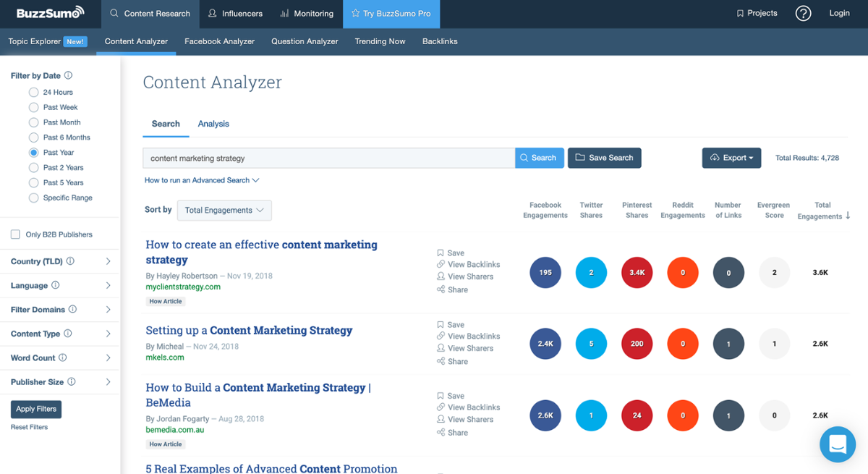Open the Monitoring top tab
Image resolution: width=868 pixels, height=474 pixels.
[x=307, y=14]
